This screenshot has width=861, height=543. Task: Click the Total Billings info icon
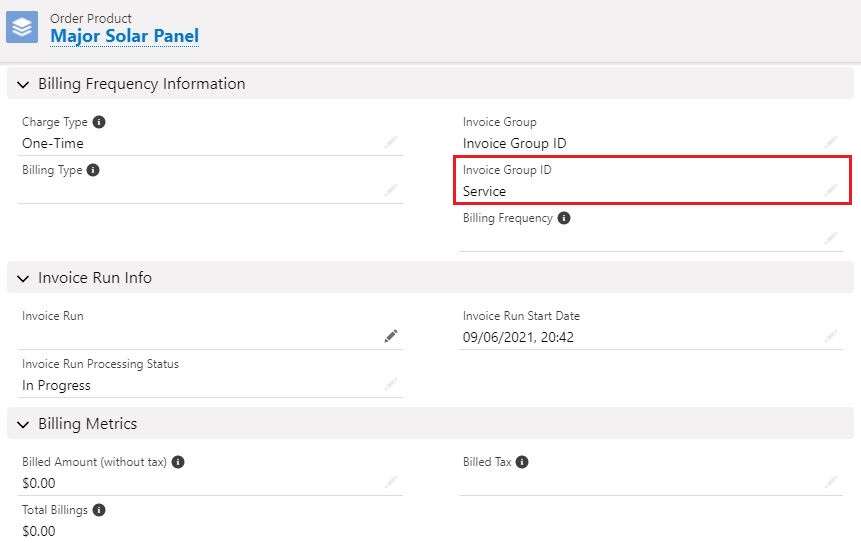(99, 510)
